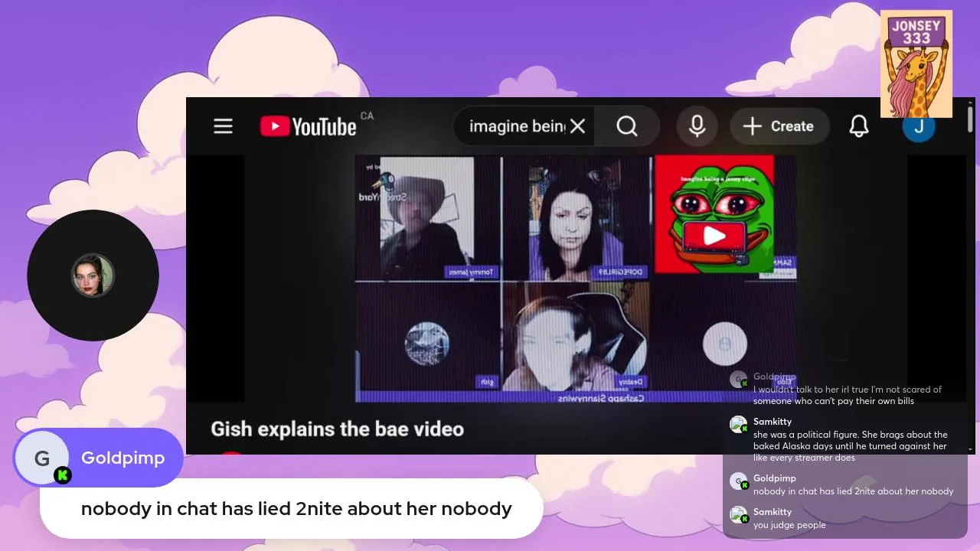Select the circular avatar with woman's photo
Image resolution: width=980 pixels, height=551 pixels.
coord(93,275)
